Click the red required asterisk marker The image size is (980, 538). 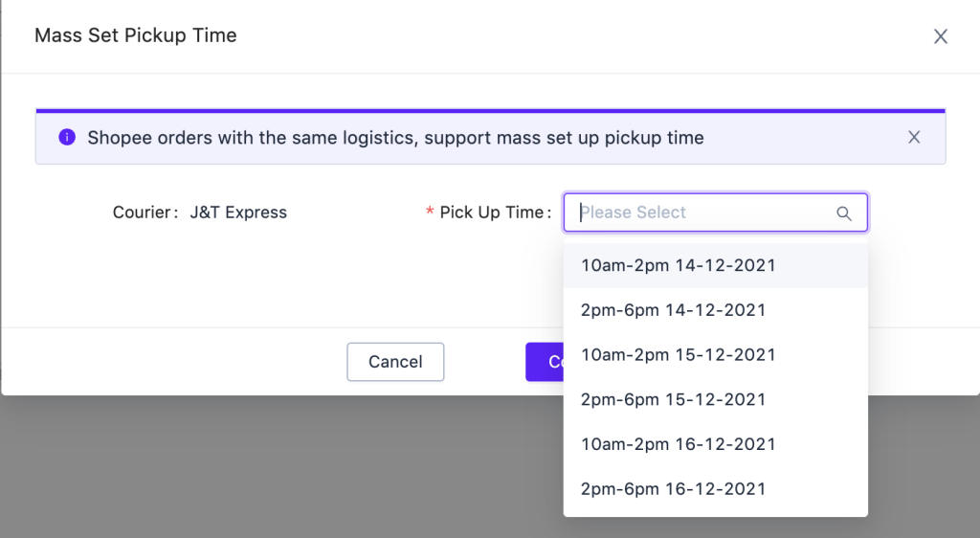pyautogui.click(x=430, y=212)
